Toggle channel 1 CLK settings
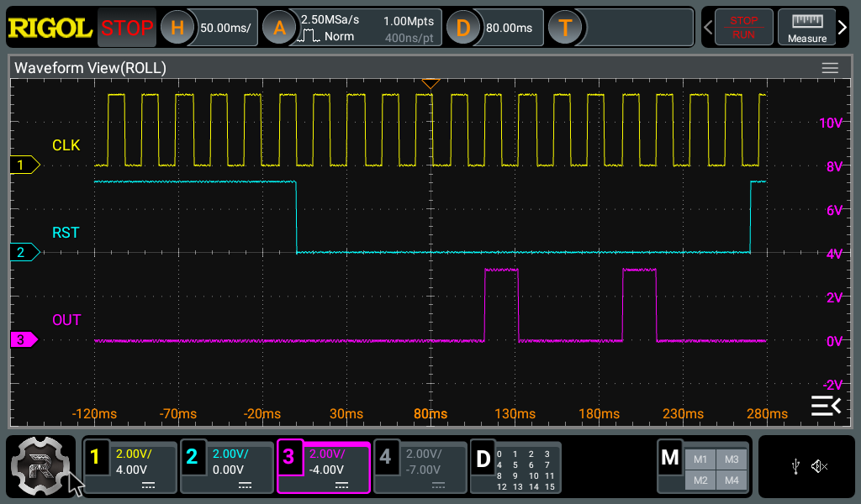This screenshot has height=504, width=861. [x=130, y=467]
